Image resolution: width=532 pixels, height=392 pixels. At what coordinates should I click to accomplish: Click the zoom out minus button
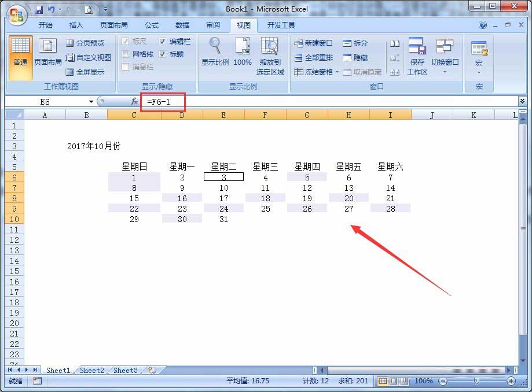pos(443,381)
